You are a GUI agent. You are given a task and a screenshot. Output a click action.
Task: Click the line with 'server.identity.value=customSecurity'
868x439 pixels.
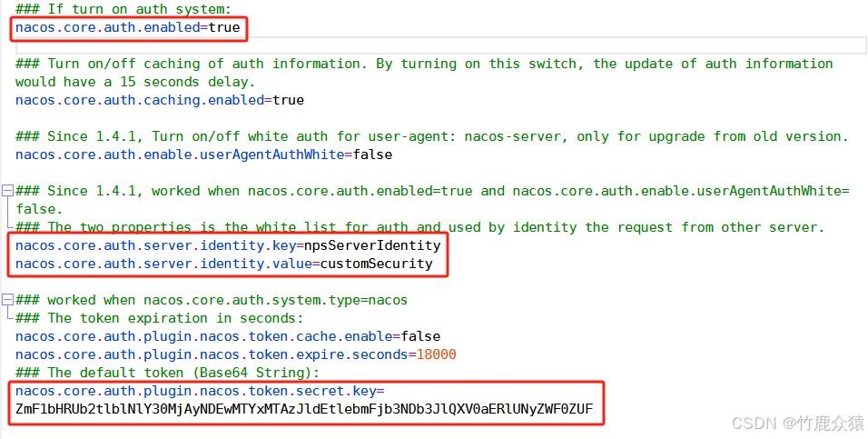tap(224, 264)
